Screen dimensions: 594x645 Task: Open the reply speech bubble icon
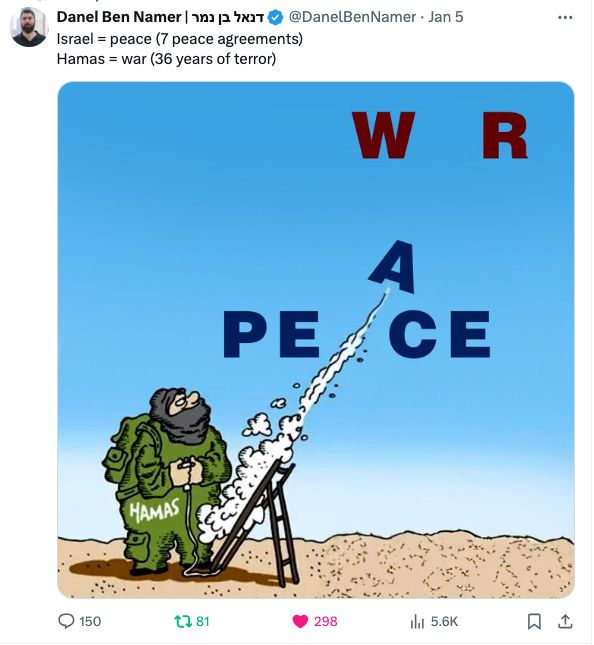click(66, 621)
